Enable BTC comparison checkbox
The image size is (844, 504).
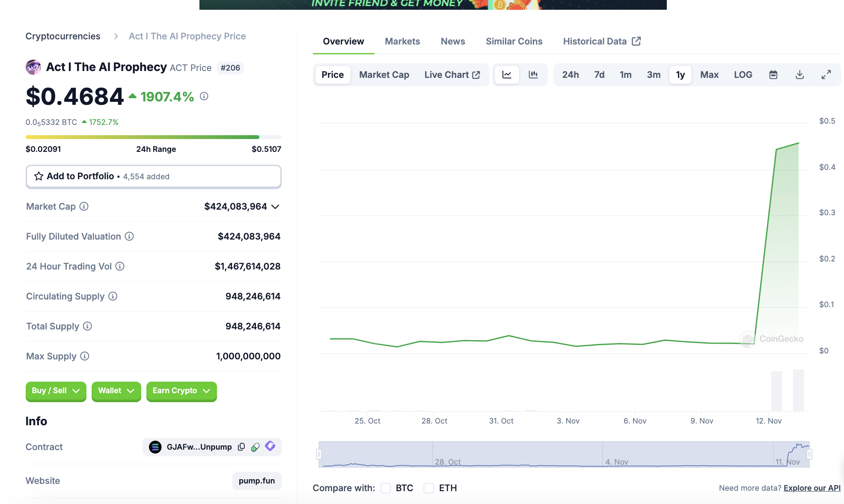(x=386, y=488)
